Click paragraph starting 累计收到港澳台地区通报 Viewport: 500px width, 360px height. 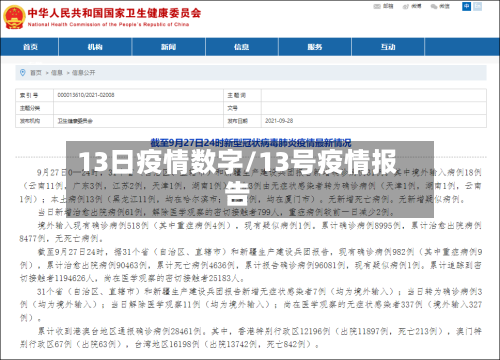tap(250, 337)
